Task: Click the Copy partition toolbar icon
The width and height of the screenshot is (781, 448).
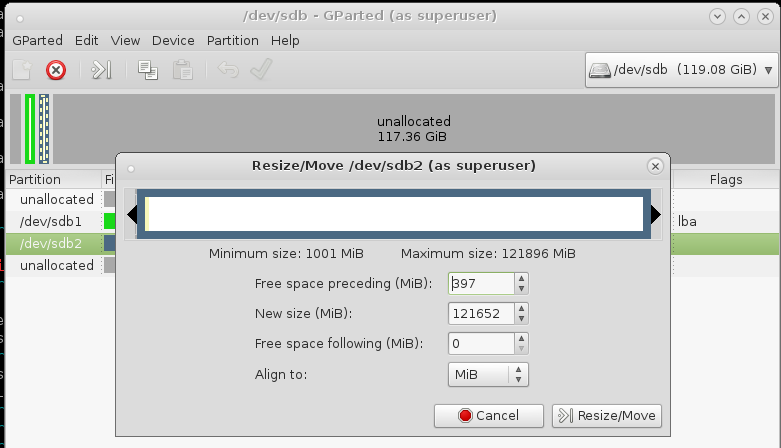Action: (x=147, y=70)
